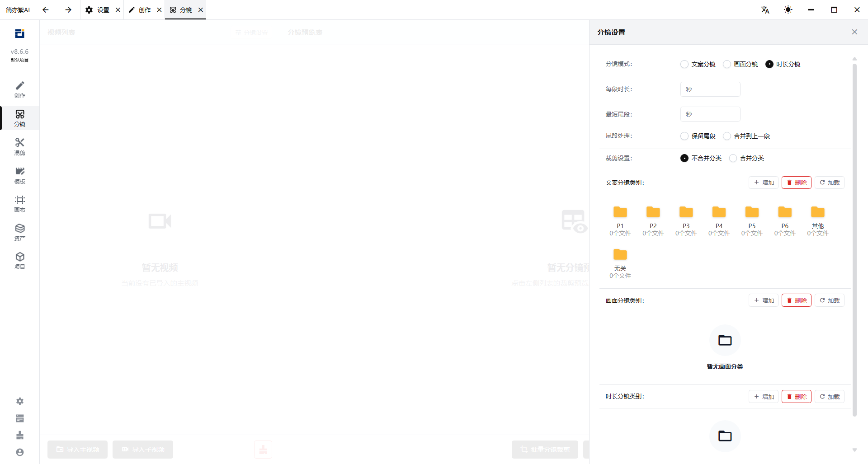868x464 pixels.
Task: Click 加载 for 画面分镜类别
Action: [x=830, y=300]
